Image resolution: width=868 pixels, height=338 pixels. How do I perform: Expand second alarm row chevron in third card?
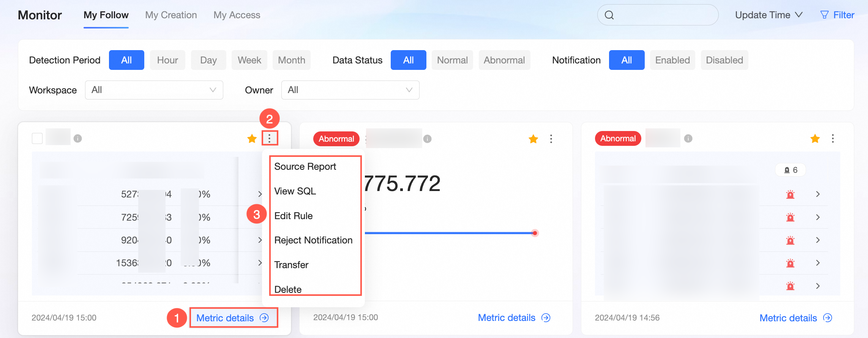818,217
